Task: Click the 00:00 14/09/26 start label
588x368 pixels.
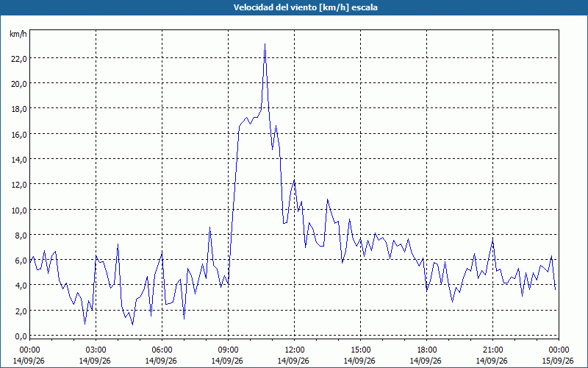Action: tap(29, 355)
